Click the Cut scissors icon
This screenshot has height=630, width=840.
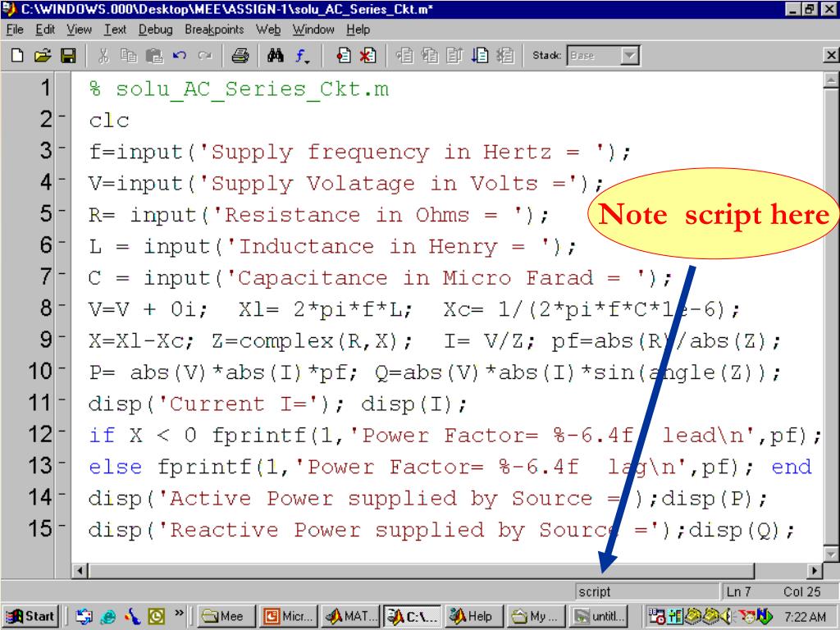pyautogui.click(x=104, y=55)
